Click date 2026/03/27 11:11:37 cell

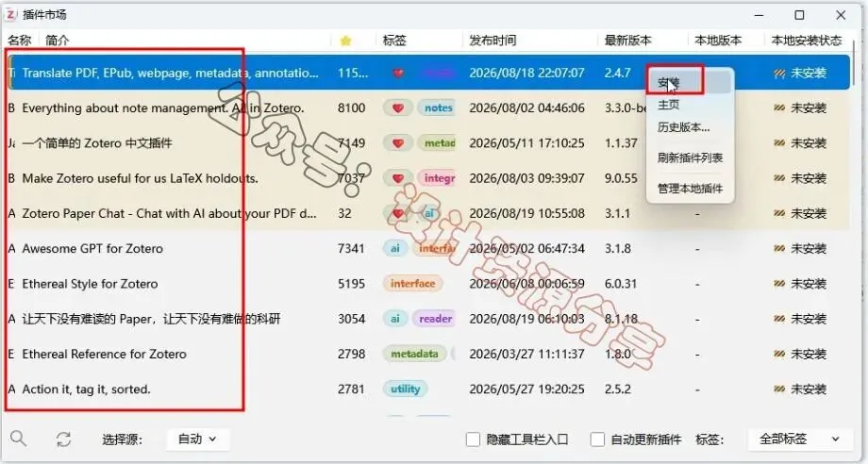tap(526, 354)
